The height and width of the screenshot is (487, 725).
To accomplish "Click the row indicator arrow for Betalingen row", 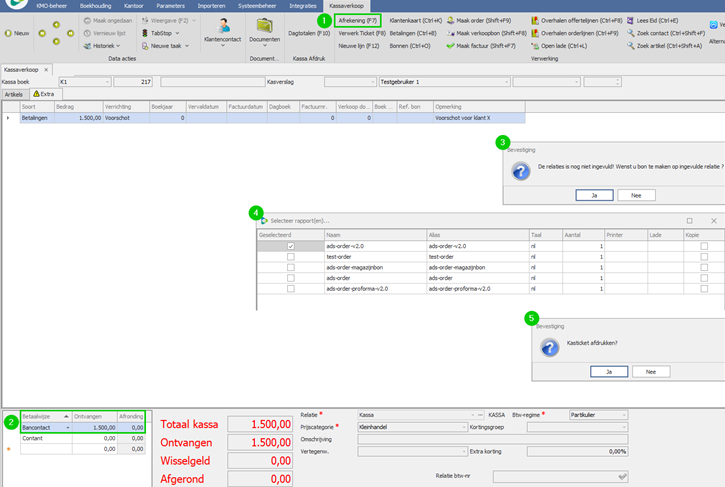I will pyautogui.click(x=8, y=118).
